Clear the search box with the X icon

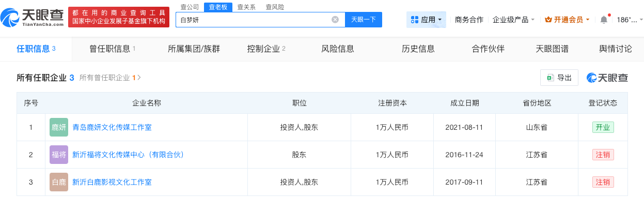pos(335,20)
